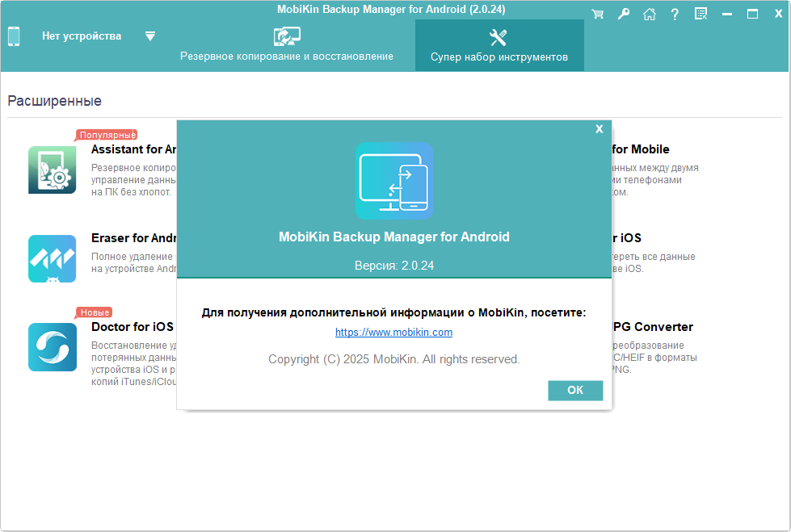Viewport: 791px width, 532px height.
Task: Open Eraser for Android tool icon
Action: 53,258
